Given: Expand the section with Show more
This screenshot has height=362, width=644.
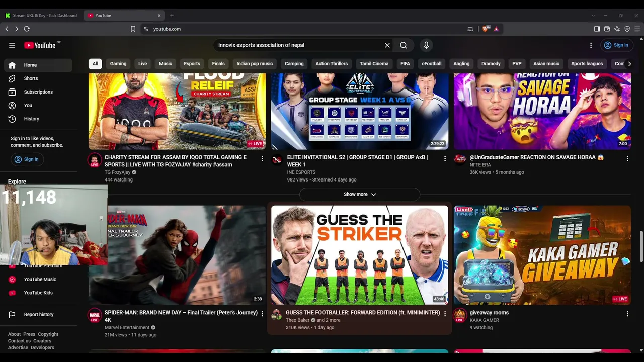Looking at the screenshot, I should point(360,195).
